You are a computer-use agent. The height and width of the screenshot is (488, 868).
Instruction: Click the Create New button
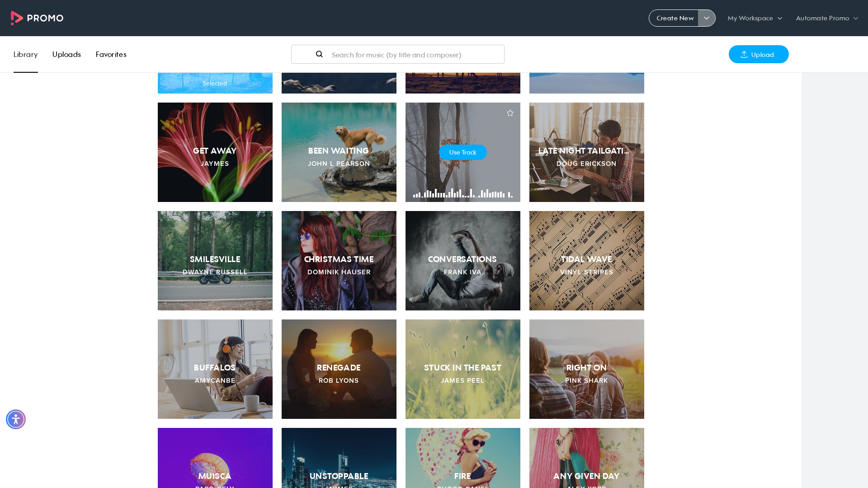(674, 18)
